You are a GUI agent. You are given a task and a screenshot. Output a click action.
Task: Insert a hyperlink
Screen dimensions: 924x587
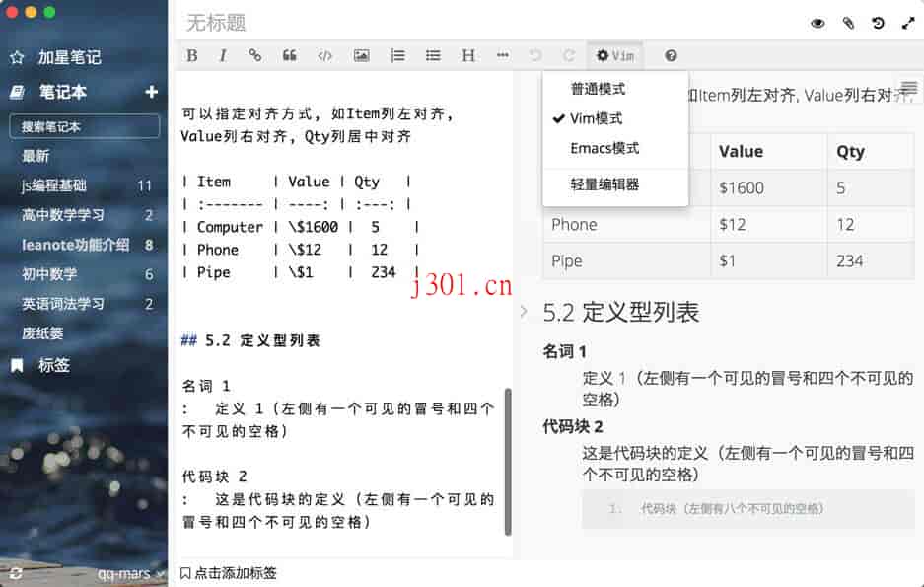(x=254, y=55)
